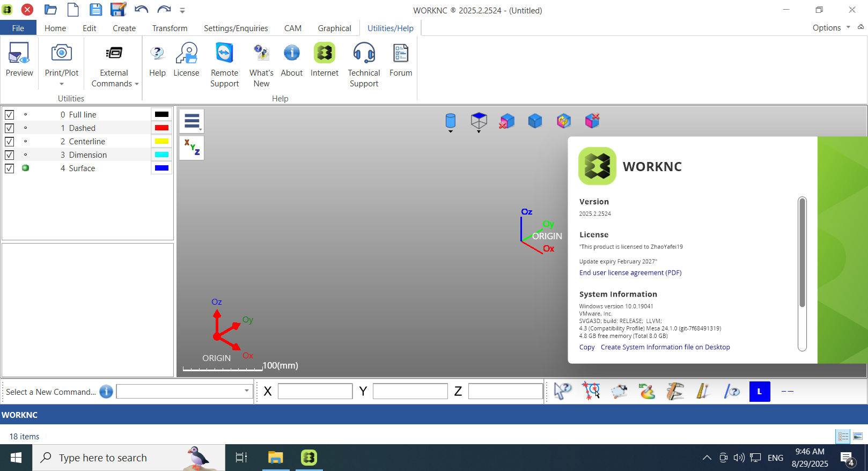Viewport: 868px width, 471px height.
Task: Set Dimension as active layer dot
Action: click(x=25, y=154)
